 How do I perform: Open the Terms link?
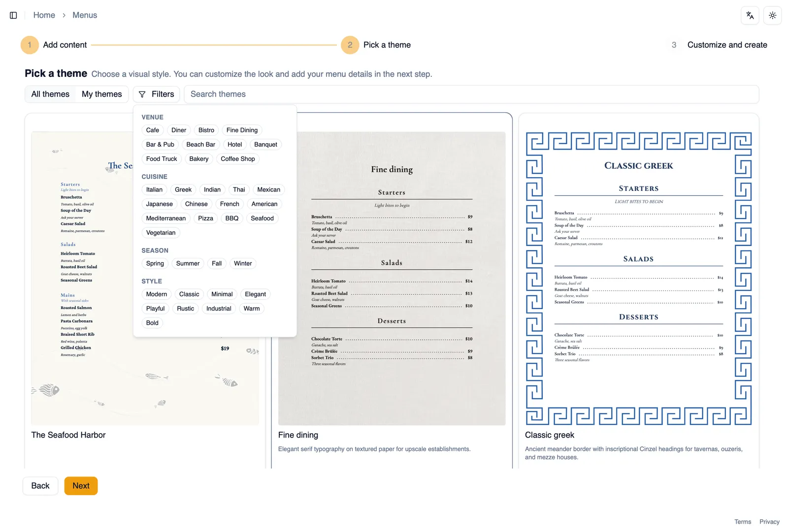click(x=743, y=522)
